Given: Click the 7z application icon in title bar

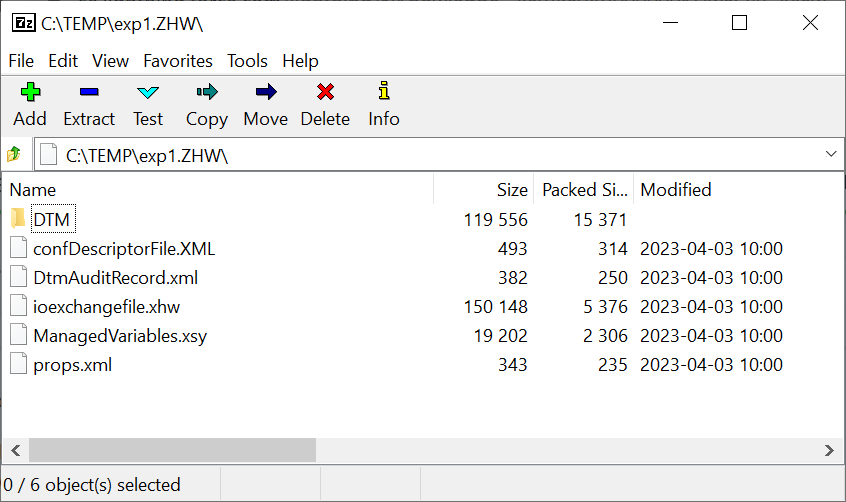Looking at the screenshot, I should click(23, 23).
